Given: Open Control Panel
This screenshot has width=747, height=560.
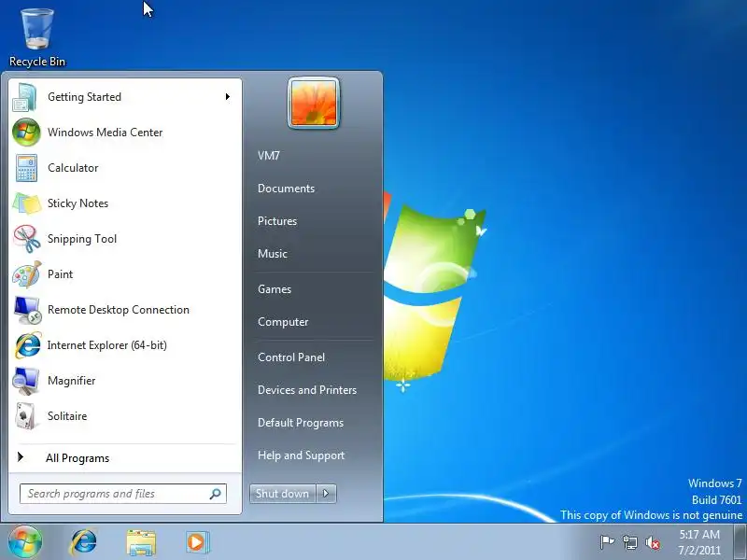Looking at the screenshot, I should pos(291,357).
